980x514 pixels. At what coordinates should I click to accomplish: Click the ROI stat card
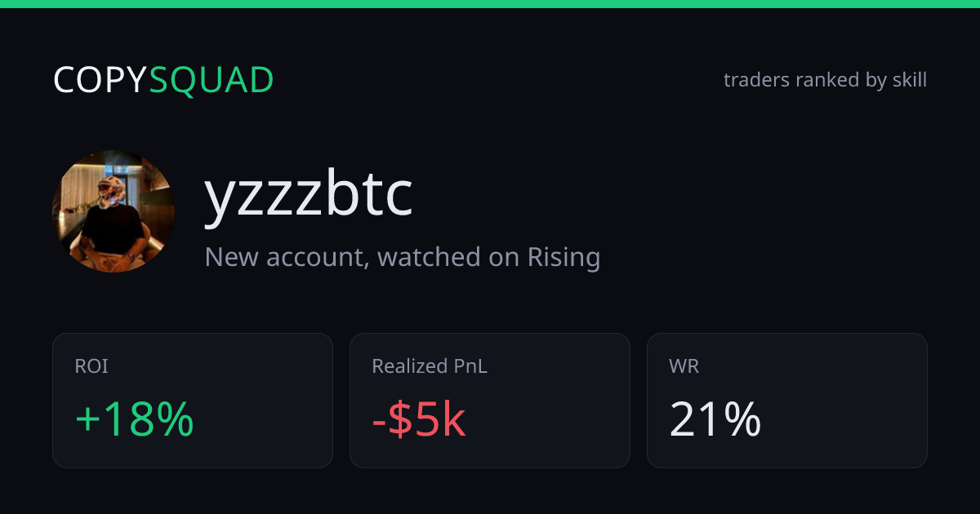(193, 401)
